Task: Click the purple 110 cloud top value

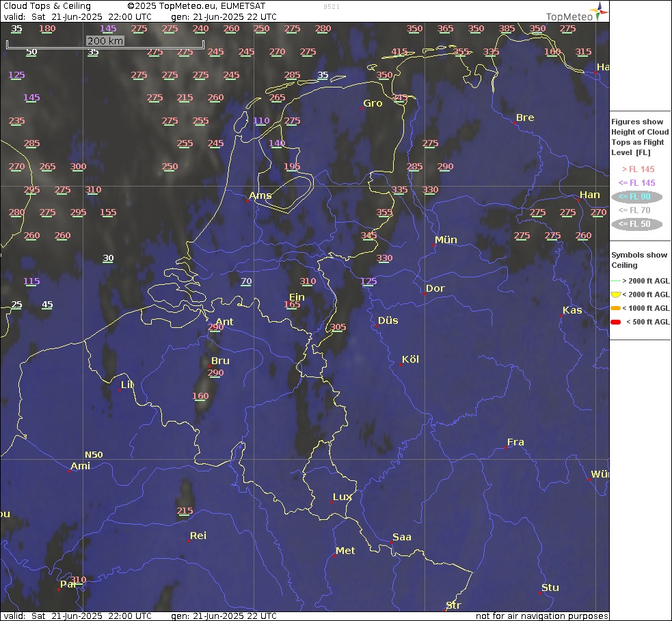Action: tap(261, 120)
